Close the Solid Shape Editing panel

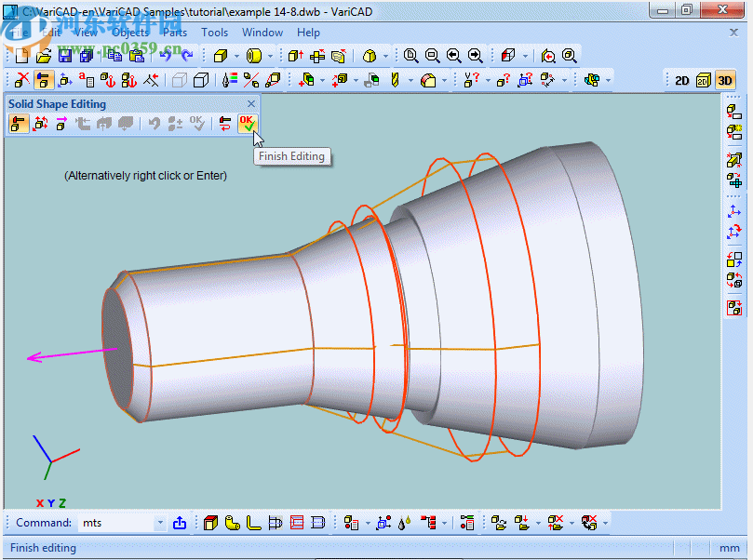coord(251,103)
